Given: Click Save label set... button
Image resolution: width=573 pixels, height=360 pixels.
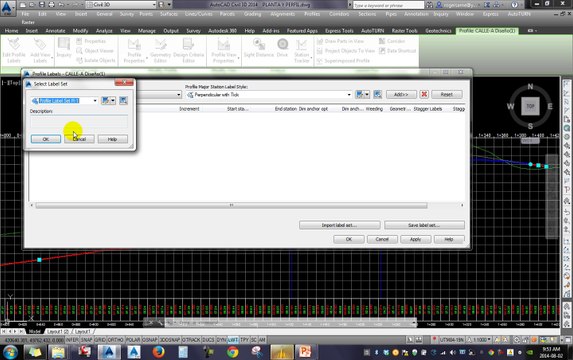Looking at the screenshot, I should [x=424, y=225].
